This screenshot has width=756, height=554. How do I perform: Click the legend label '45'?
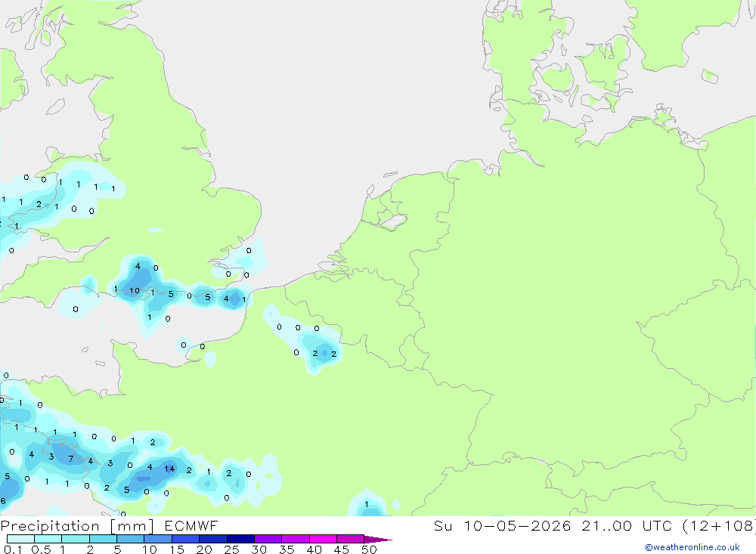(x=342, y=549)
